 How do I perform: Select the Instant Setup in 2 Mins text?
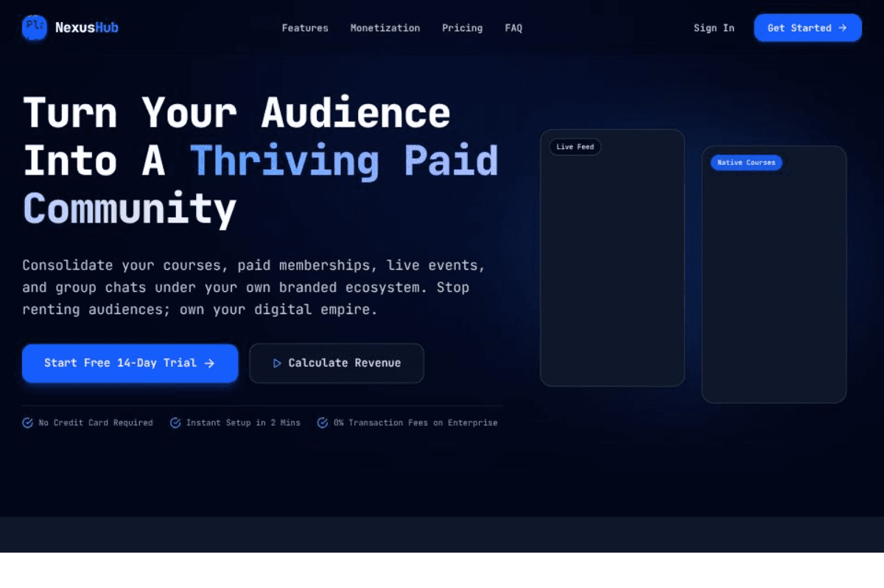pos(243,423)
